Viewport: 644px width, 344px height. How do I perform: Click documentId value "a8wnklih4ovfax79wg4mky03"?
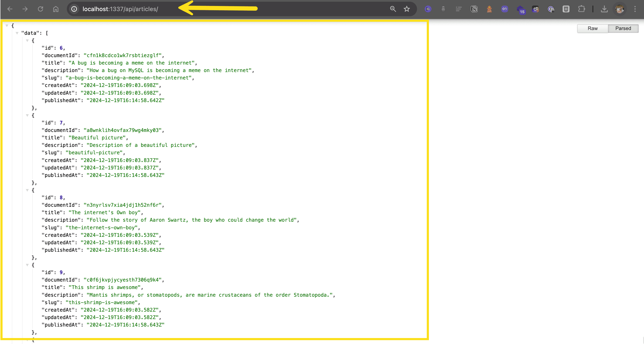click(x=122, y=130)
